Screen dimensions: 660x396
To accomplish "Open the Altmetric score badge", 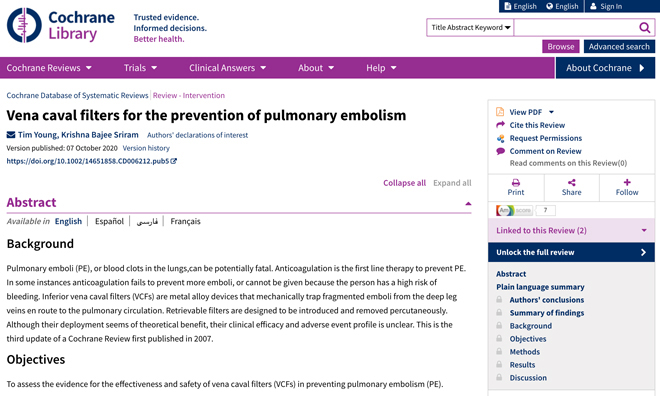I will point(526,210).
